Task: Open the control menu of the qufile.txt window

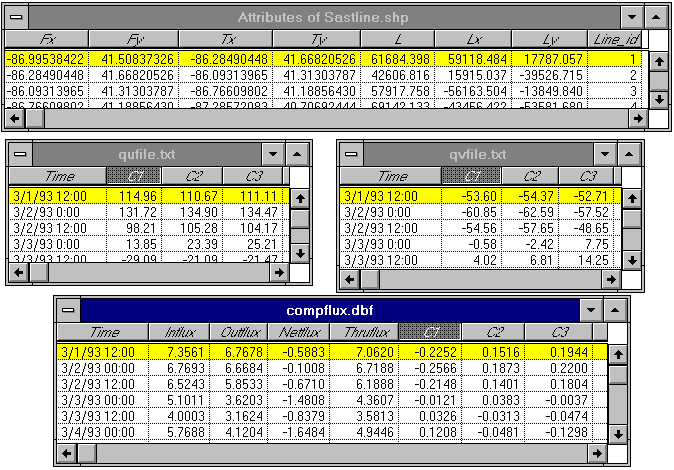Action: (x=20, y=154)
